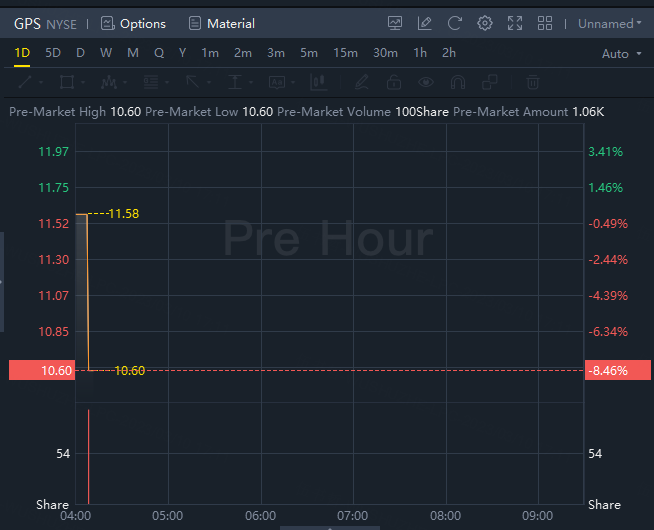Open the Material documents section

tap(221, 24)
